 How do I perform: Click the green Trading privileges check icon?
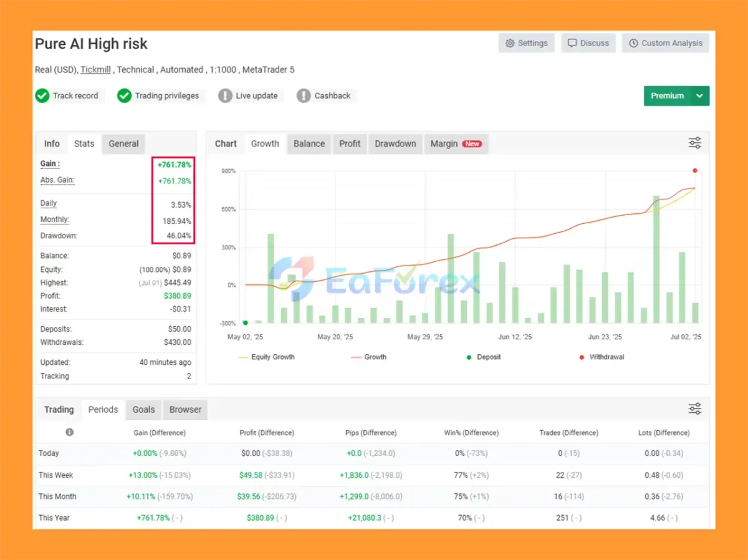tap(125, 96)
